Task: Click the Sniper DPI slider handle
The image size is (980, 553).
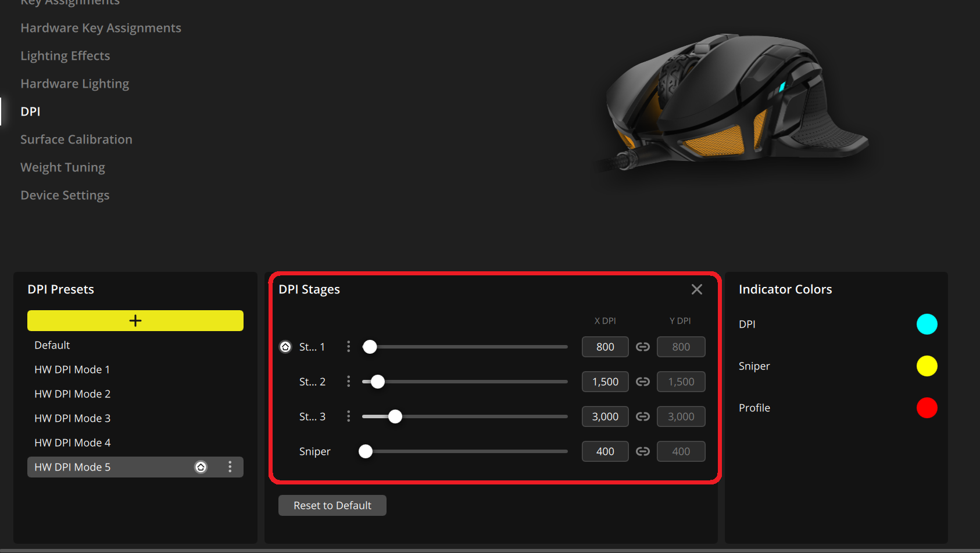Action: coord(366,451)
